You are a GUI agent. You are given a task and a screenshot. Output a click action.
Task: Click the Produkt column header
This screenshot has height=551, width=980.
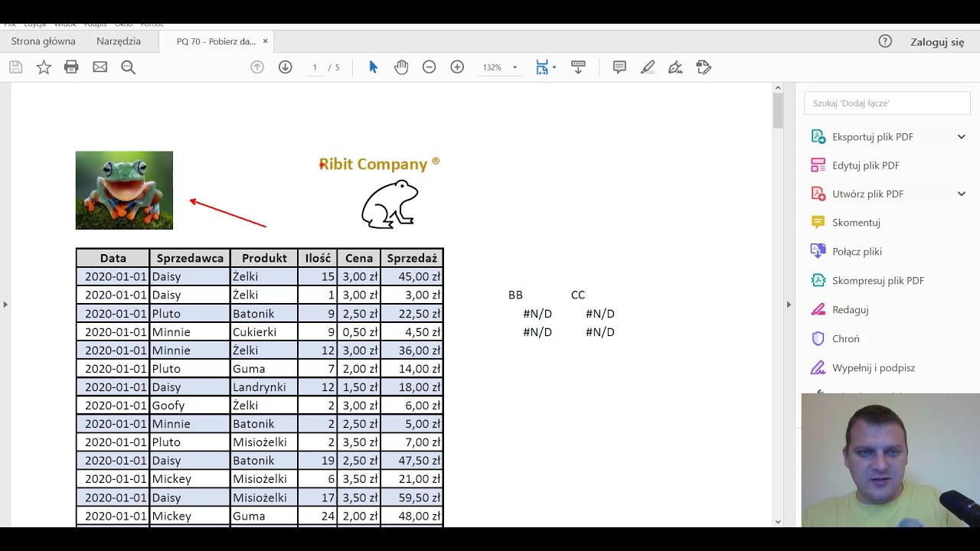coord(264,258)
